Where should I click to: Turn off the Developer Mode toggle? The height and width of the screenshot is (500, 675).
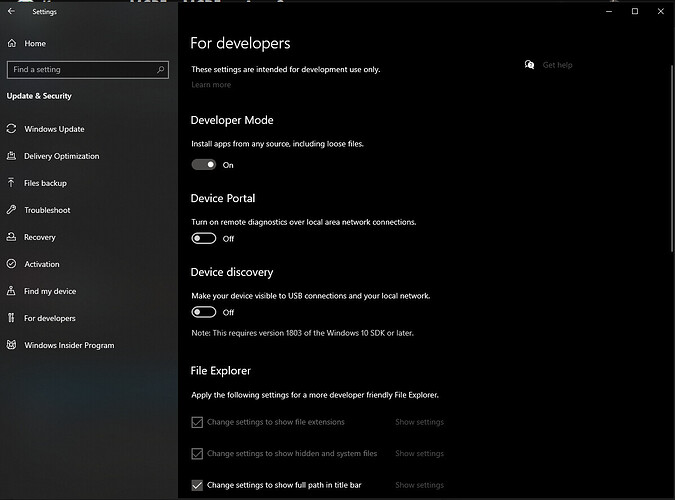pyautogui.click(x=204, y=165)
